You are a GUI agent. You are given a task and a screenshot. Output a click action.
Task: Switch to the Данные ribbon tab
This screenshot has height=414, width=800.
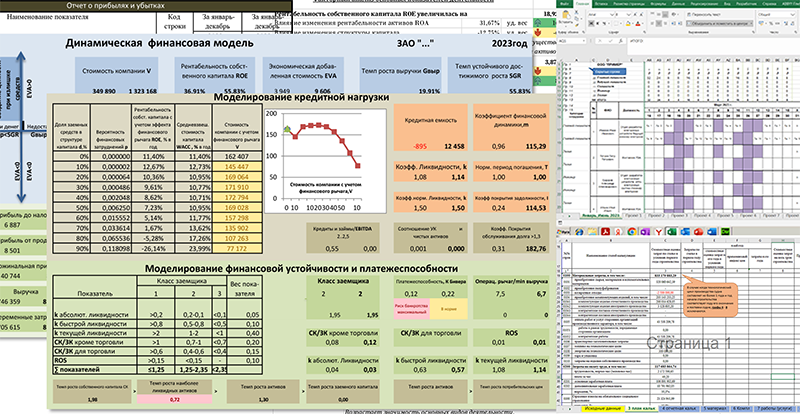[x=678, y=4]
